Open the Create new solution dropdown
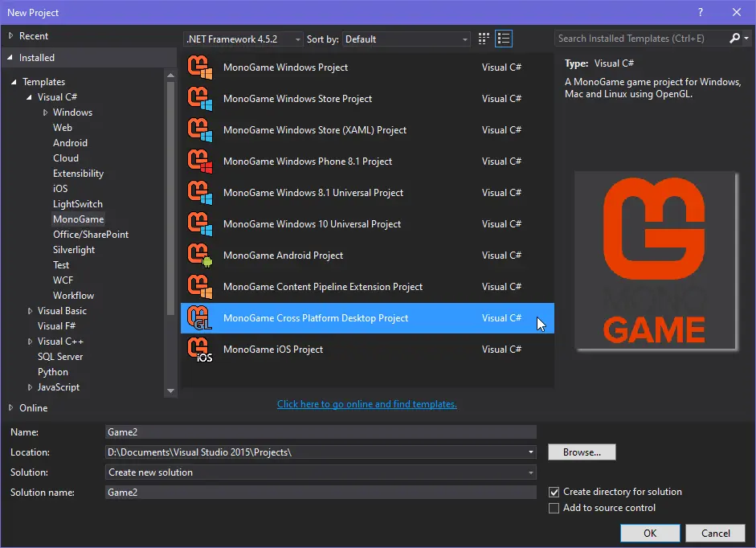Image resolution: width=756 pixels, height=548 pixels. click(x=321, y=472)
